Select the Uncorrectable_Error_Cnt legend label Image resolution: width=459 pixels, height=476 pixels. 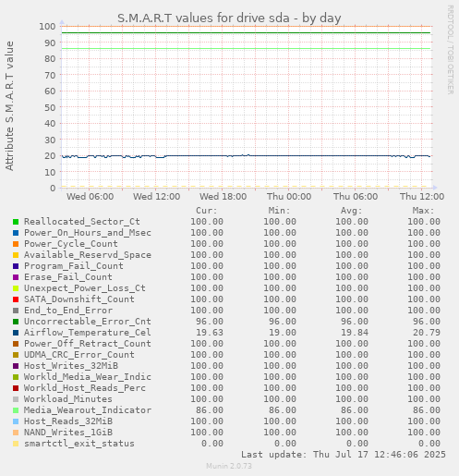tap(88, 322)
